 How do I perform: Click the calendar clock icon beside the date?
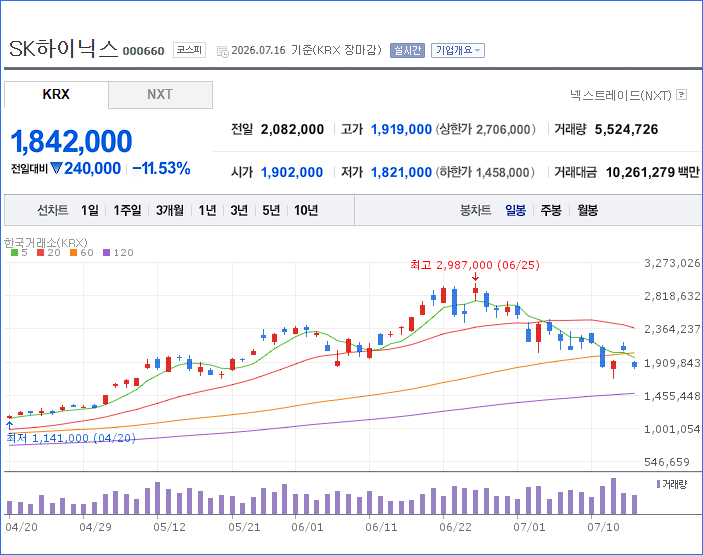(x=222, y=51)
